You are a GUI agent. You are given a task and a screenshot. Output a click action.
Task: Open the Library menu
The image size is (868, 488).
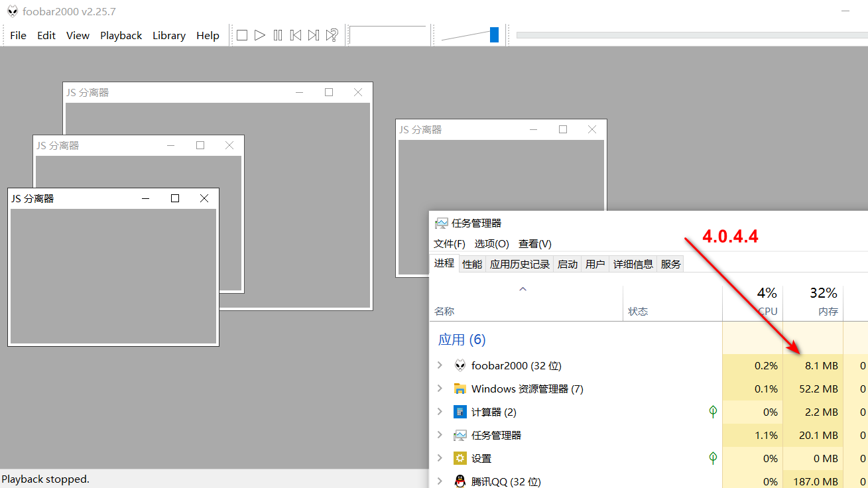[x=168, y=36]
